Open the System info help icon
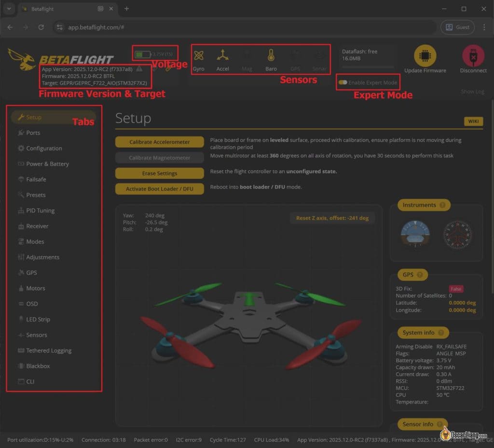 [441, 332]
